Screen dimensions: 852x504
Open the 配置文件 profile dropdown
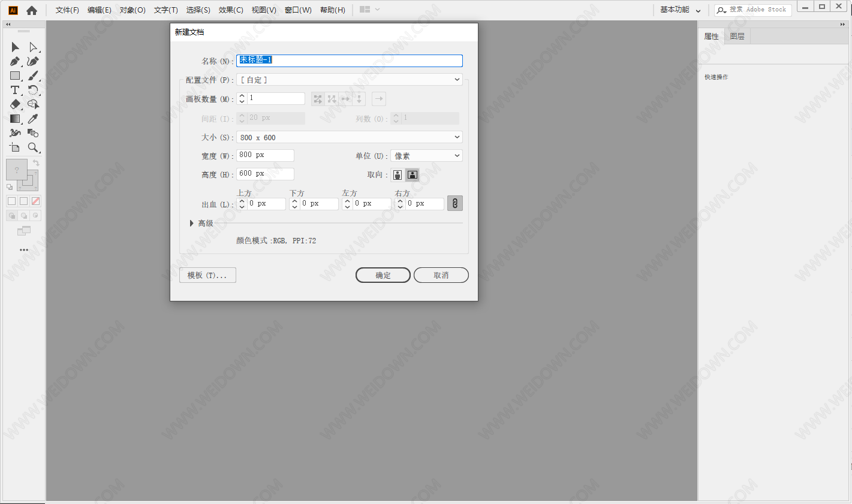pyautogui.click(x=350, y=80)
